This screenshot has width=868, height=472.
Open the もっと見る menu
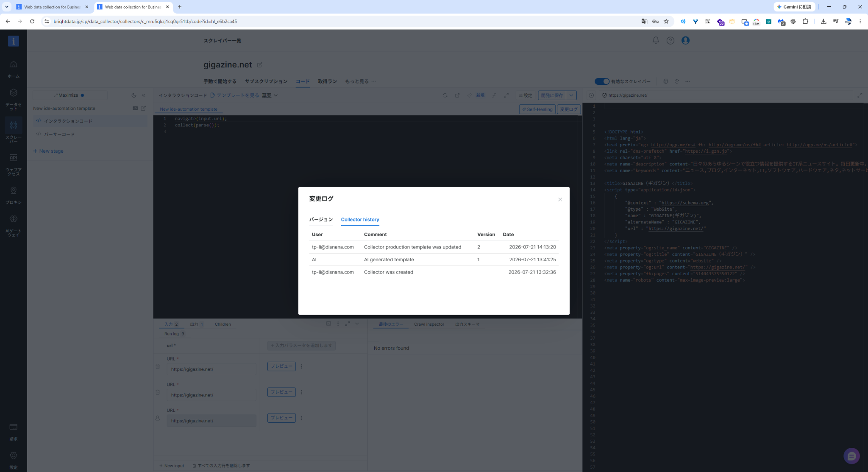(x=360, y=81)
